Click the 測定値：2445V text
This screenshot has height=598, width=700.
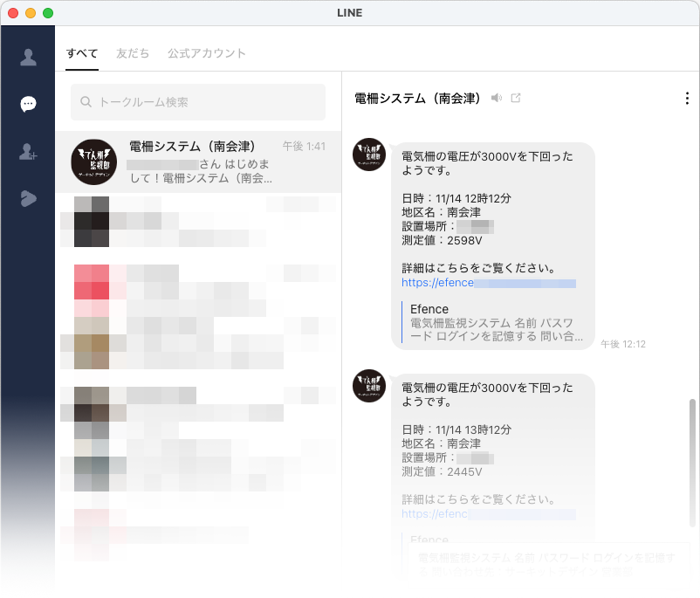pyautogui.click(x=442, y=472)
